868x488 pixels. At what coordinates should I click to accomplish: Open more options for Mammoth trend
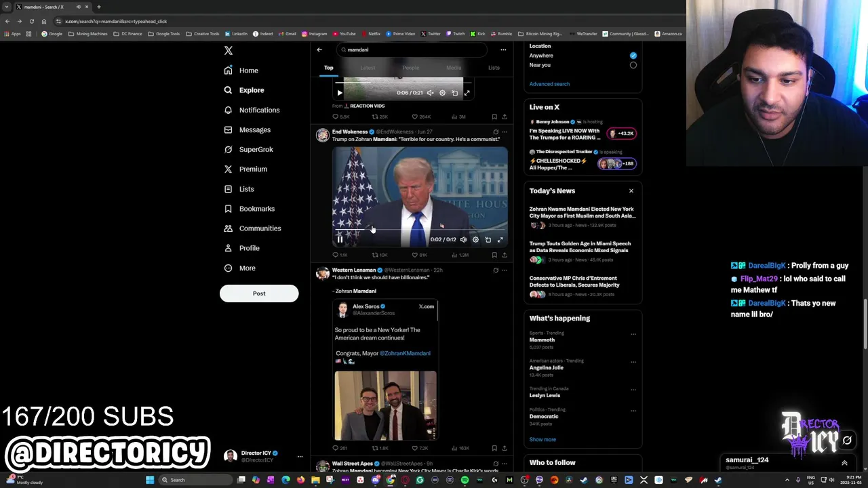pyautogui.click(x=633, y=334)
